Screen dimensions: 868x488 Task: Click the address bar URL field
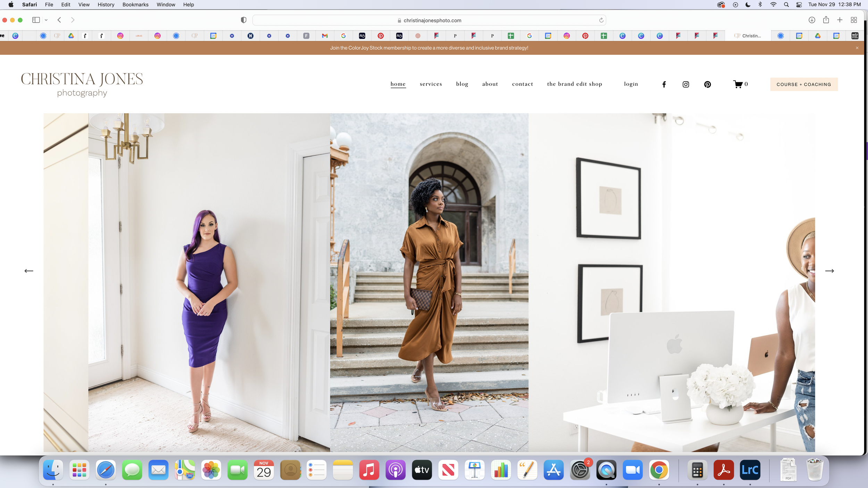tap(429, 20)
